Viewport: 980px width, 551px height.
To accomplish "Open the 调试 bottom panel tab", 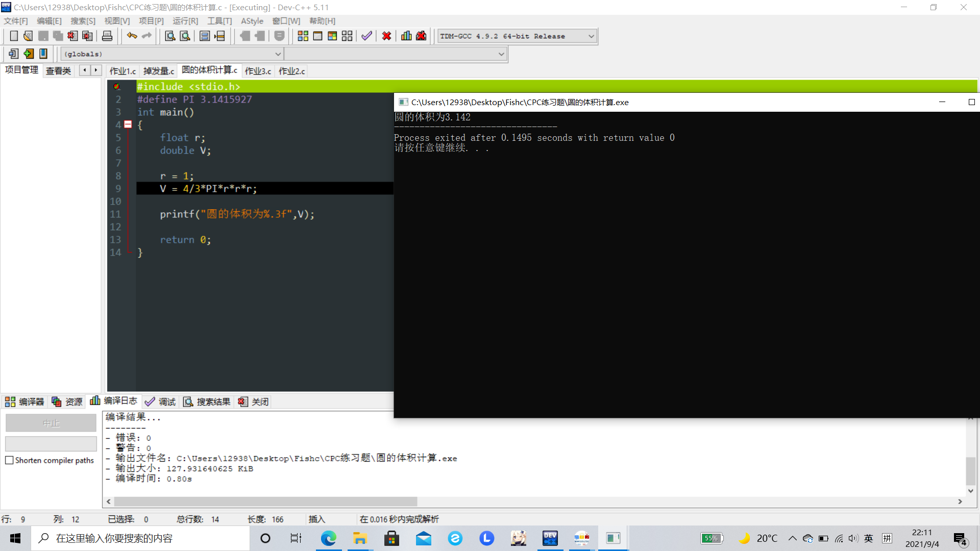I will (x=160, y=402).
